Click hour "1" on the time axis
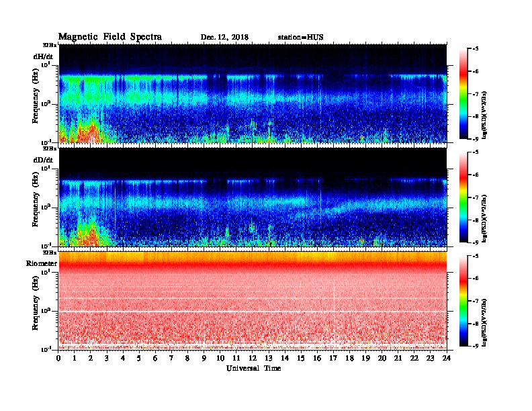Screen dimensions: 532x411 tap(75, 358)
